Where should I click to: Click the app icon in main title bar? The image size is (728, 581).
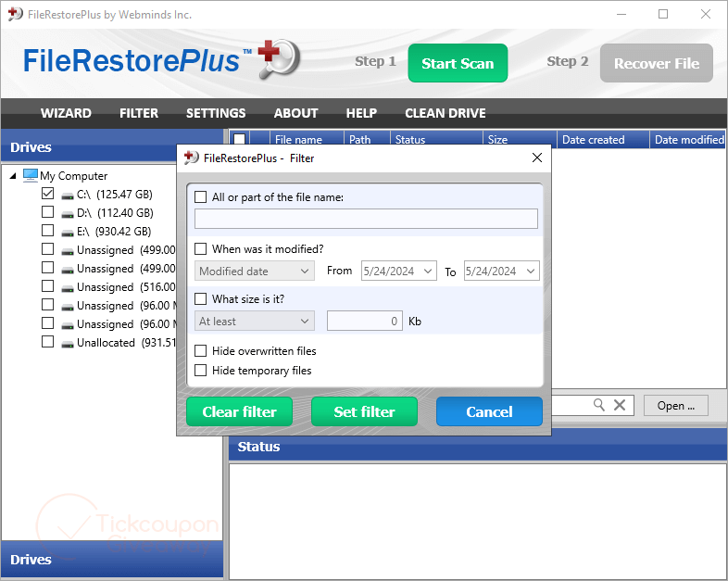pyautogui.click(x=15, y=14)
